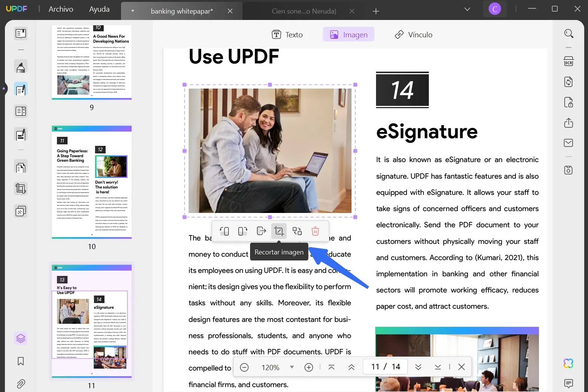Select page 11 thumbnail
Viewport: 588px width, 392px height.
[x=92, y=321]
